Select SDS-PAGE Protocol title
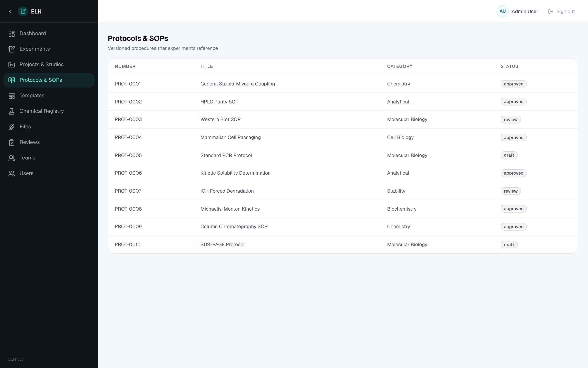The height and width of the screenshot is (368, 588). pyautogui.click(x=222, y=245)
